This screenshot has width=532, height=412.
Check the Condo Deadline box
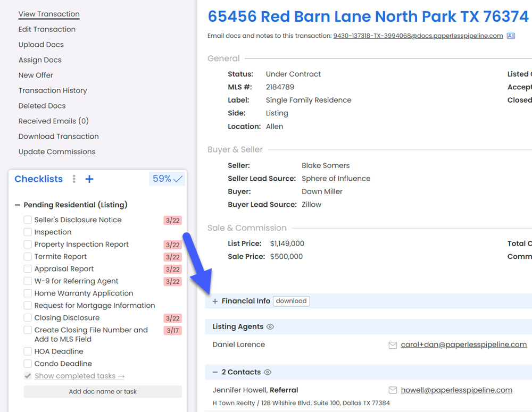point(28,364)
